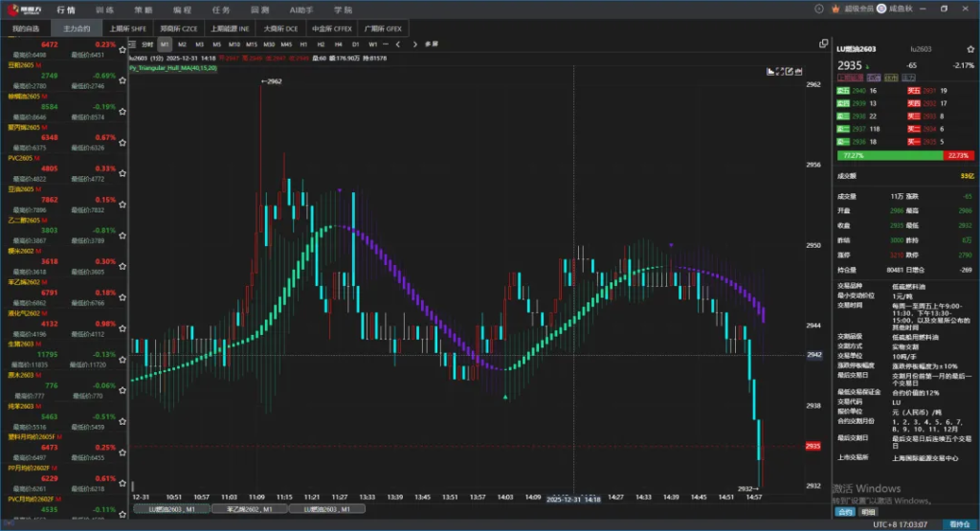Open the 学院 menu
The width and height of the screenshot is (980, 531).
pyautogui.click(x=343, y=10)
